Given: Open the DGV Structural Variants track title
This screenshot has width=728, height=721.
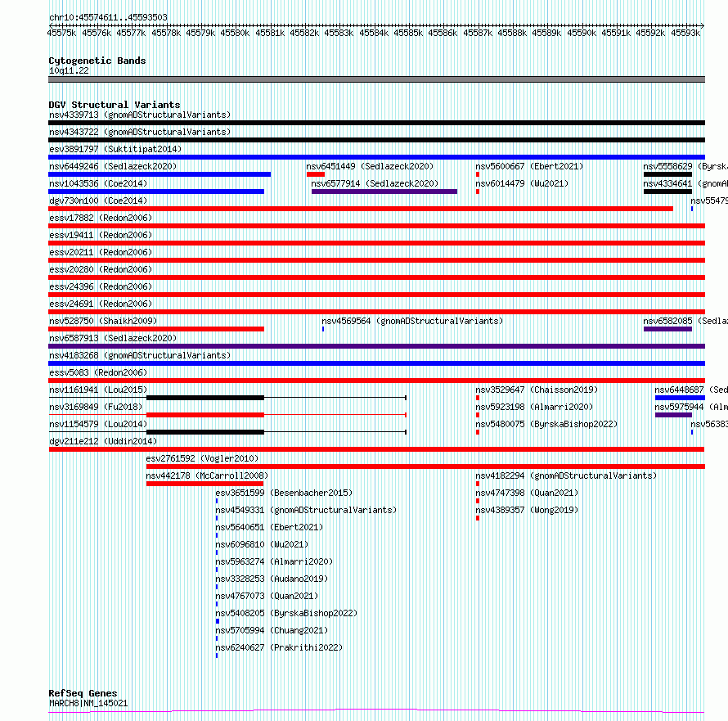Looking at the screenshot, I should coord(115,105).
